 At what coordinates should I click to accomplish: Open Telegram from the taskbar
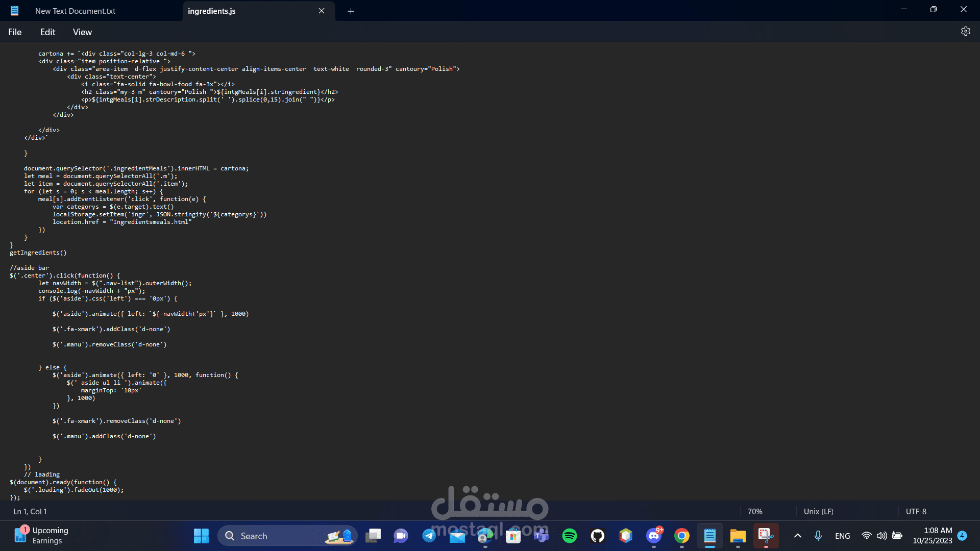(429, 536)
